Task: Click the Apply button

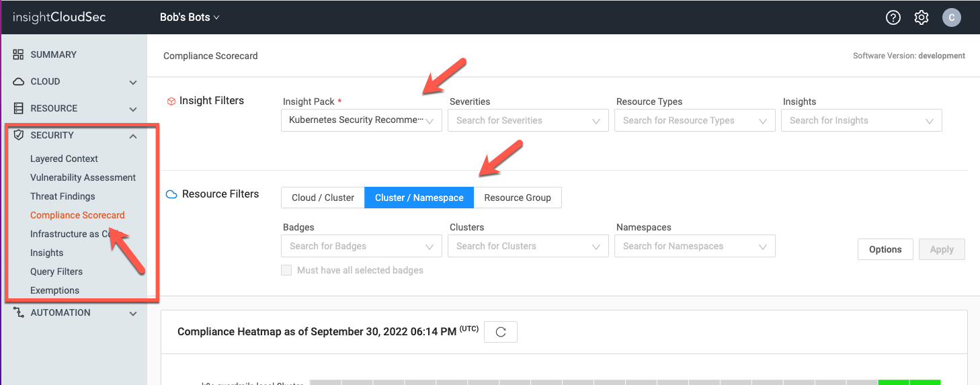Action: (942, 249)
